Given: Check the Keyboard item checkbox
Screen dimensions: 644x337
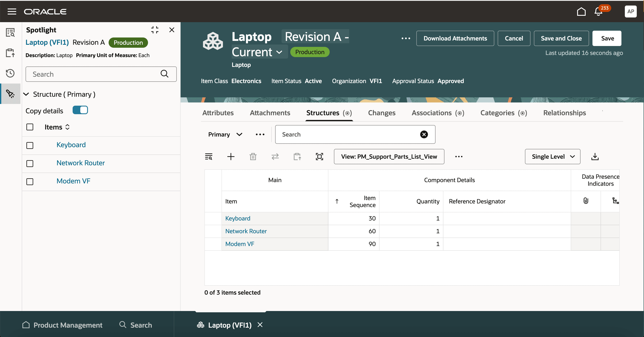Looking at the screenshot, I should 30,145.
